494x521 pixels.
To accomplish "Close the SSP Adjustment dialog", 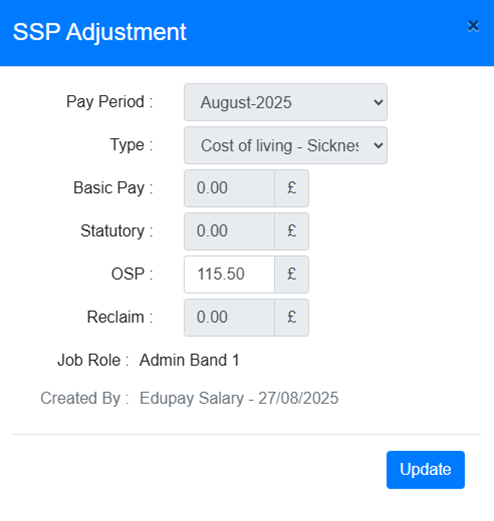I will click(x=473, y=26).
